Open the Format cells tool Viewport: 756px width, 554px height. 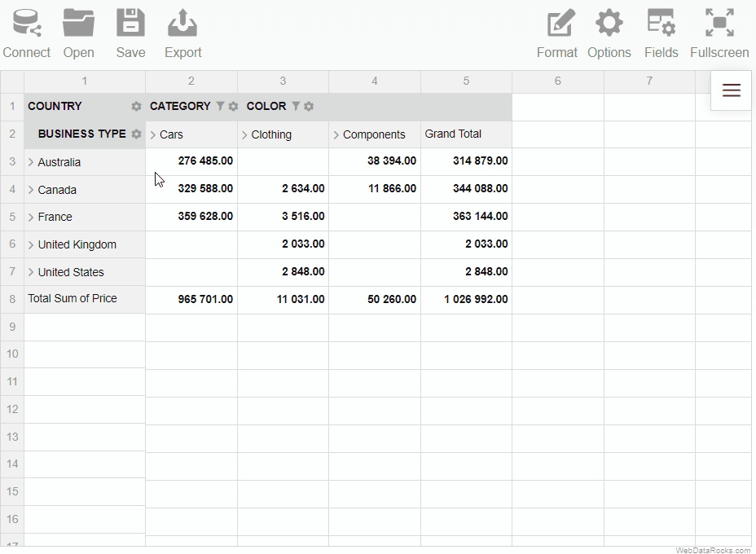pyautogui.click(x=561, y=23)
